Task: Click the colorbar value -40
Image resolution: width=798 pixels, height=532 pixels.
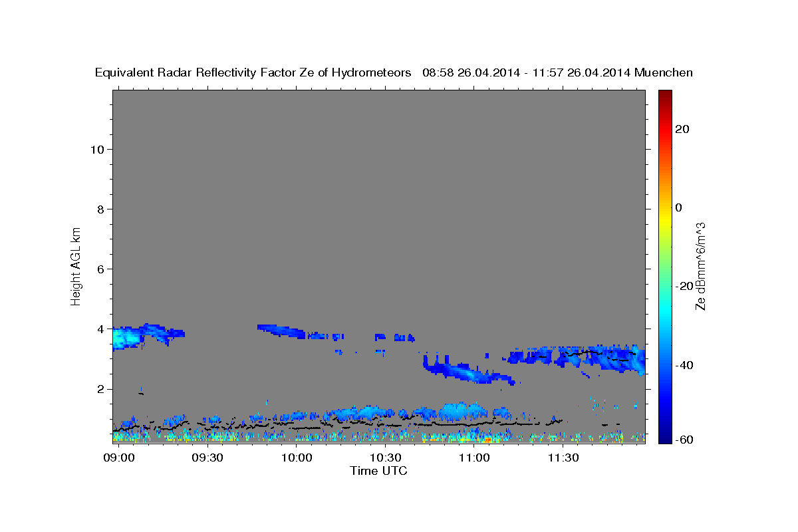Action: 684,365
